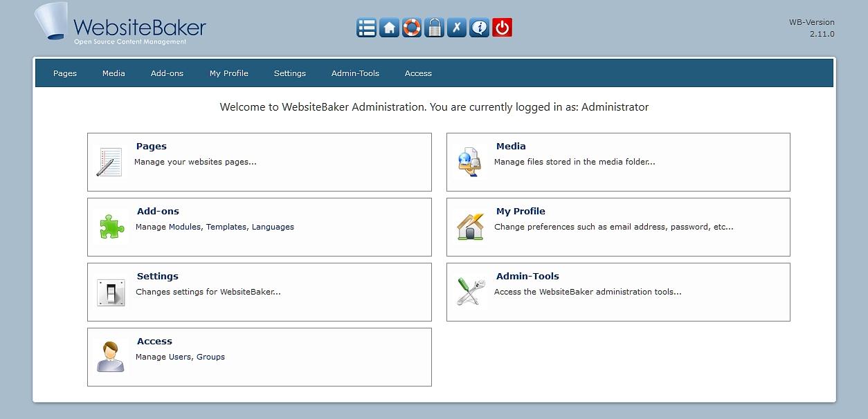
Task: Click the padlock icon in top toolbar
Action: pos(434,28)
